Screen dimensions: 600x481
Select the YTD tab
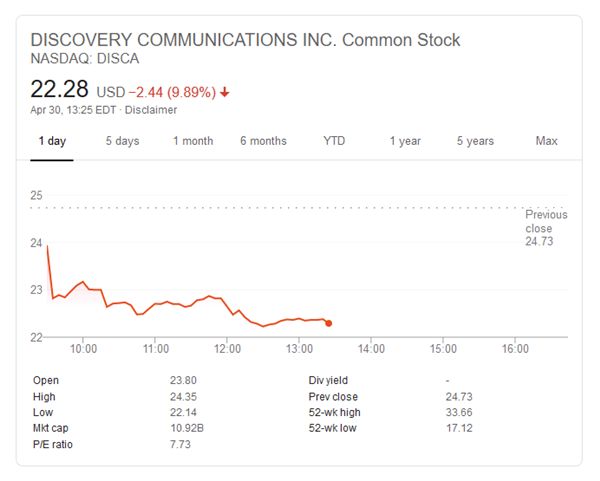[x=334, y=141]
